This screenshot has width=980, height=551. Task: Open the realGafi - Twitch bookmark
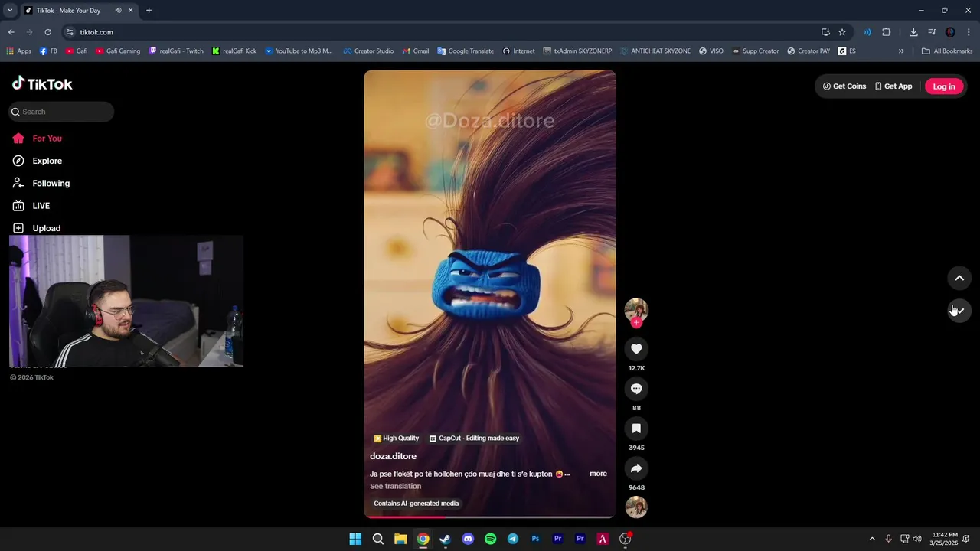click(176, 51)
